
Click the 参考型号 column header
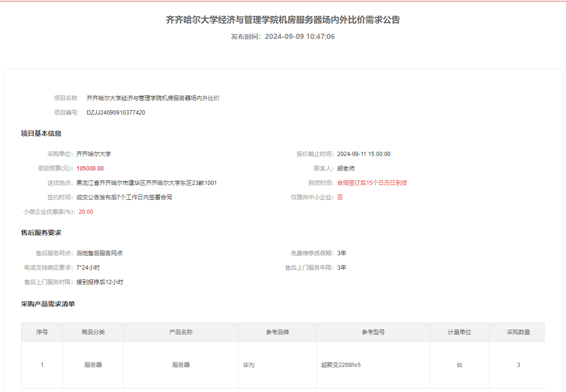pos(373,332)
